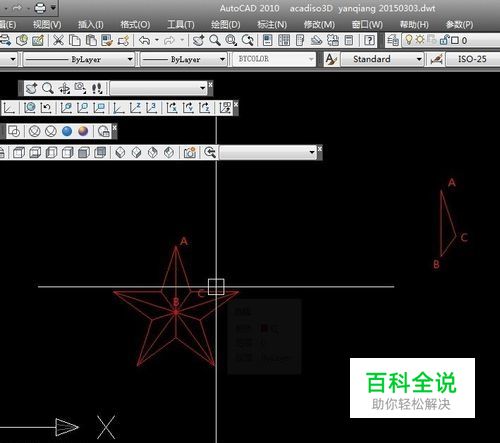Enable the Realistic blue sphere visual style
500x443 pixels.
(x=67, y=131)
